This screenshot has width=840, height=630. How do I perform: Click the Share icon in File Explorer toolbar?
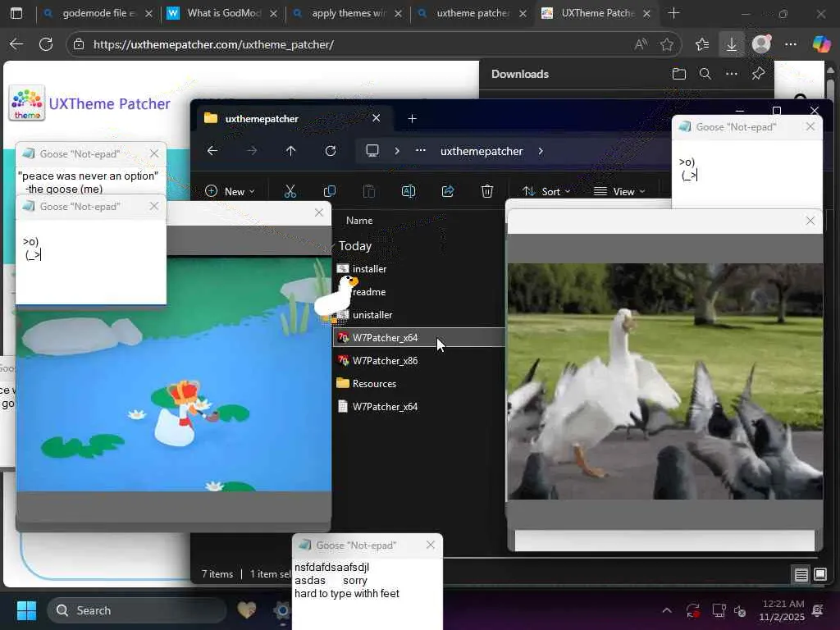448,191
